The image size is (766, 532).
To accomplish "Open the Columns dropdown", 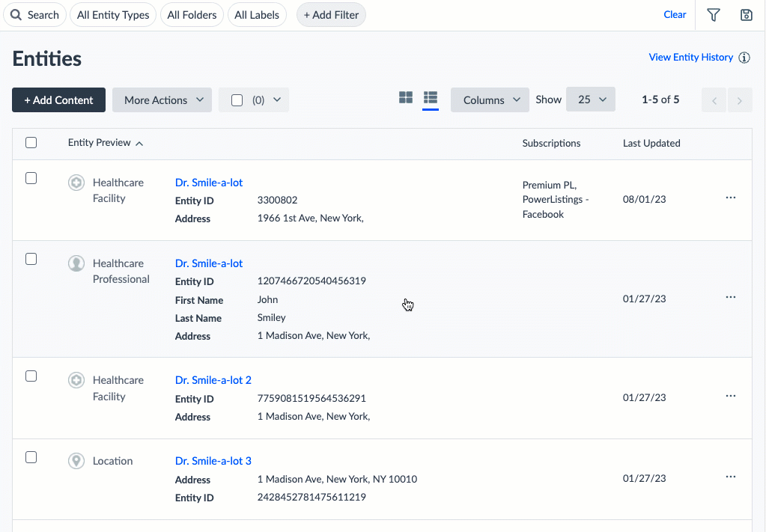I will (490, 100).
